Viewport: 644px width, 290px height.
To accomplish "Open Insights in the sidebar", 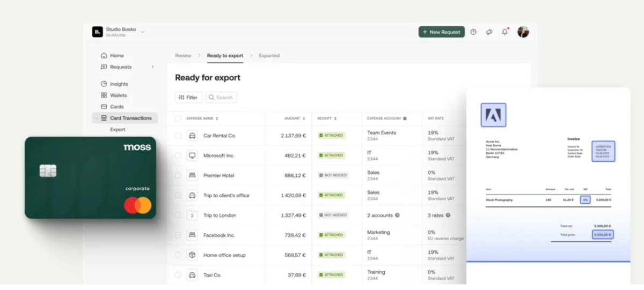I will tap(119, 84).
